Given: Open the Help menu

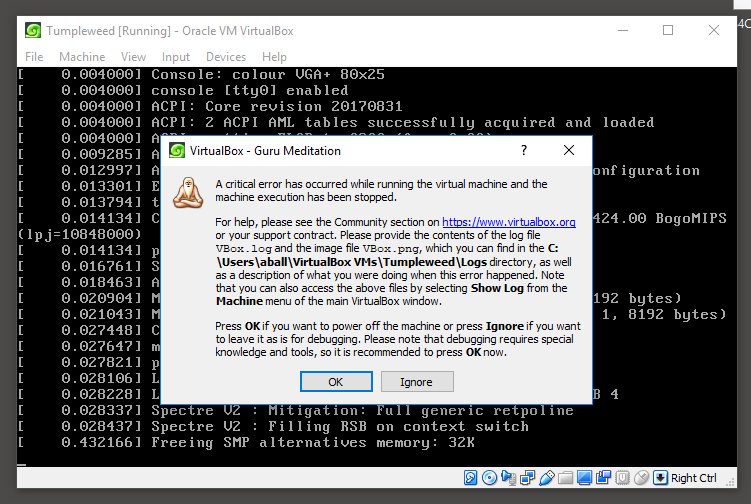Looking at the screenshot, I should click(x=274, y=57).
